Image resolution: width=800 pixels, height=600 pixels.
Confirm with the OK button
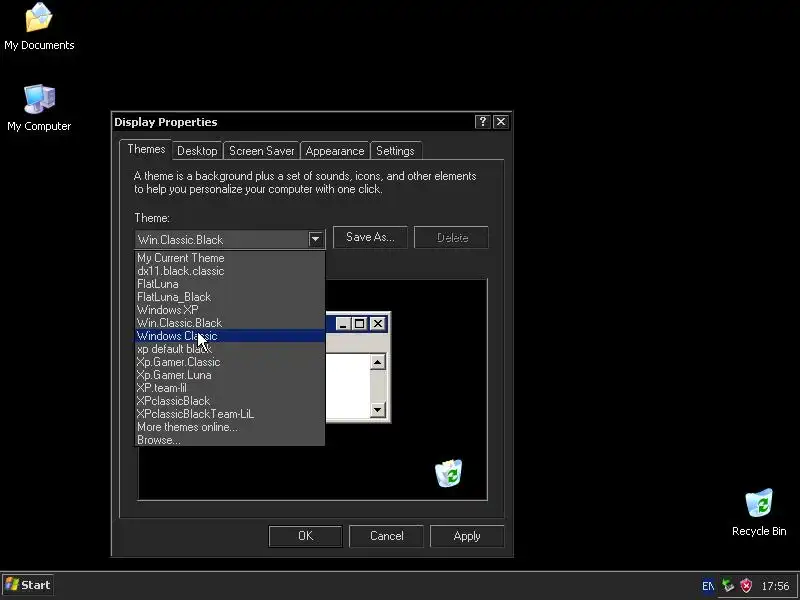305,536
